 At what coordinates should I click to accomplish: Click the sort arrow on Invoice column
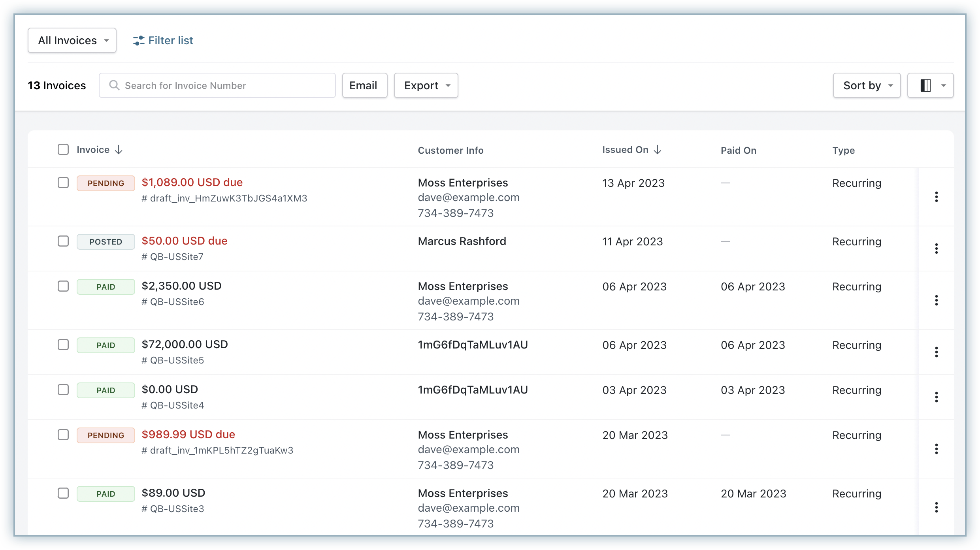click(x=119, y=149)
